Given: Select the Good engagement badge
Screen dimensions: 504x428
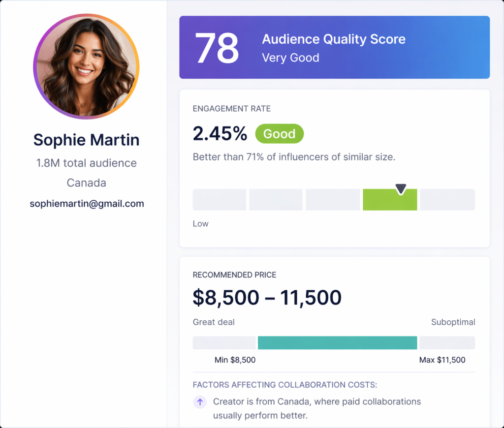Looking at the screenshot, I should pos(279,133).
